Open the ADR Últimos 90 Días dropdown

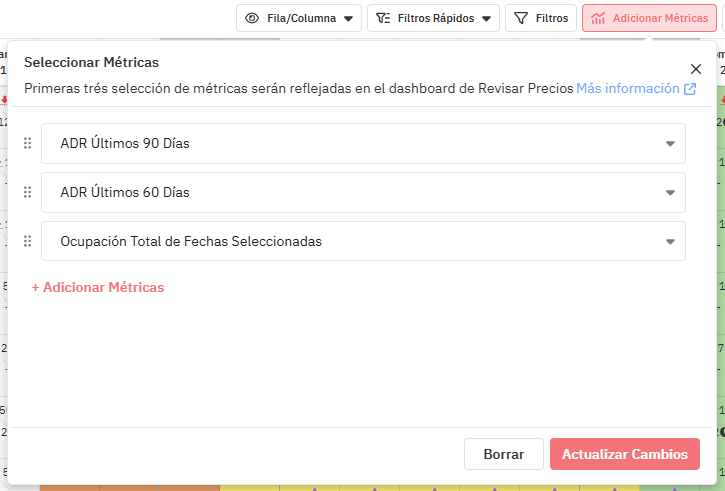pos(670,144)
